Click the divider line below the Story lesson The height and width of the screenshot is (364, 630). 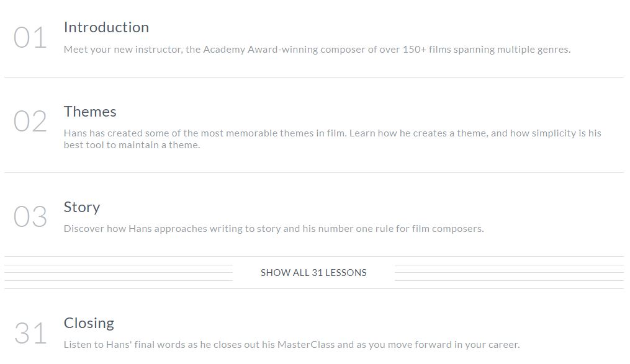314,256
